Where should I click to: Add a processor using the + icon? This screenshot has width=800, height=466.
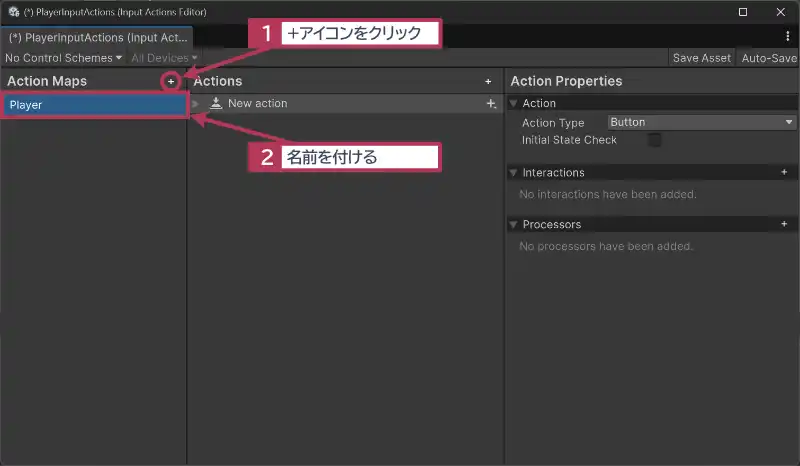(784, 224)
